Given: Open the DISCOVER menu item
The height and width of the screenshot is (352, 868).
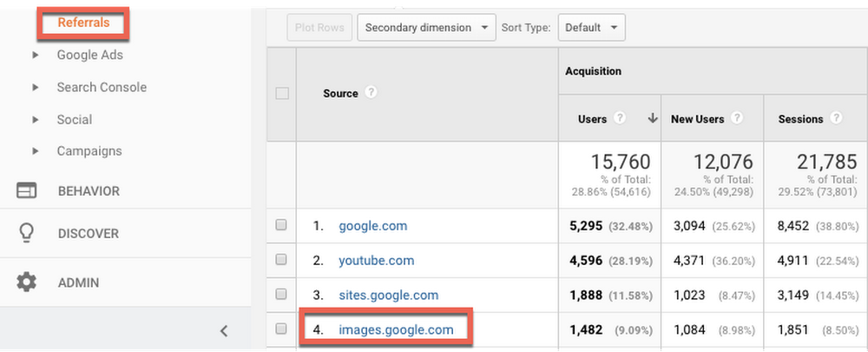Looking at the screenshot, I should 89,234.
